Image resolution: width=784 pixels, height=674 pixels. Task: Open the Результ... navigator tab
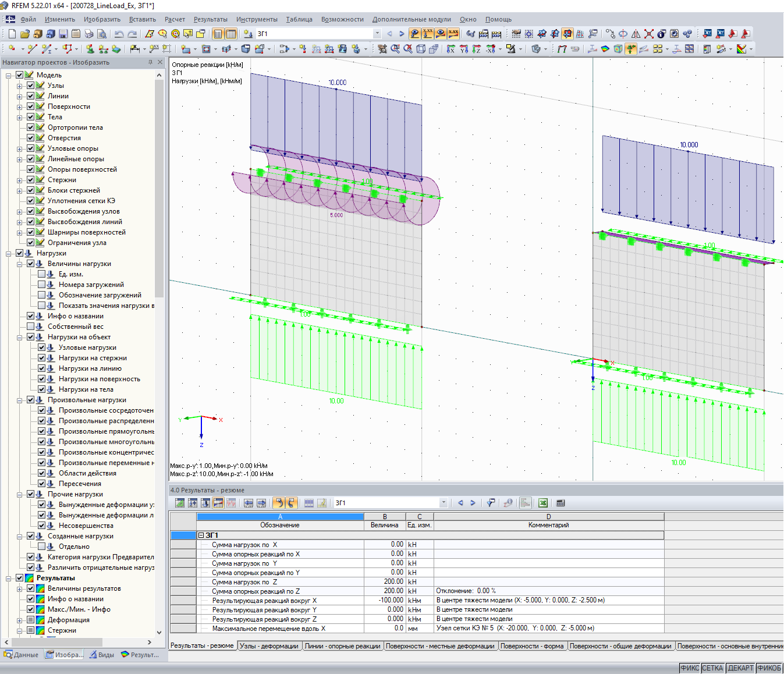pos(140,655)
